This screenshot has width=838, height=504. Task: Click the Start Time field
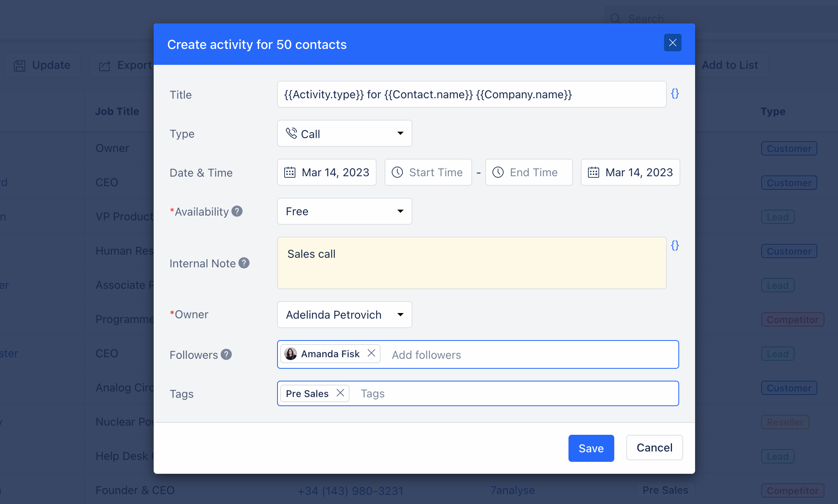coord(428,172)
